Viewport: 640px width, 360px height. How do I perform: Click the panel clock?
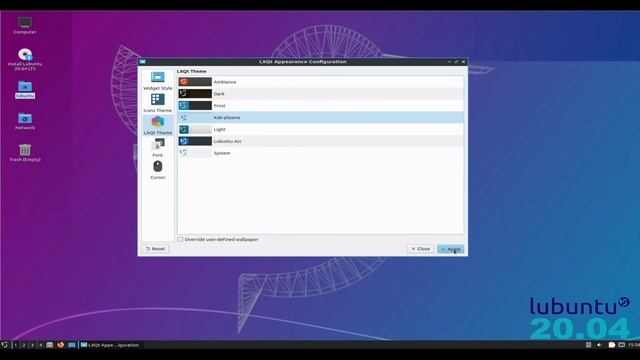634,345
